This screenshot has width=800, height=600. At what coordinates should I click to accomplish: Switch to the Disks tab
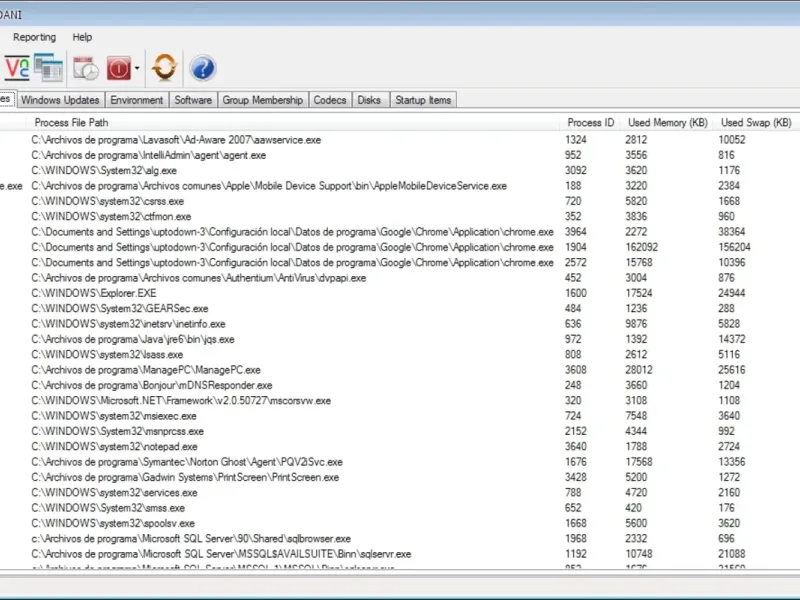(369, 100)
